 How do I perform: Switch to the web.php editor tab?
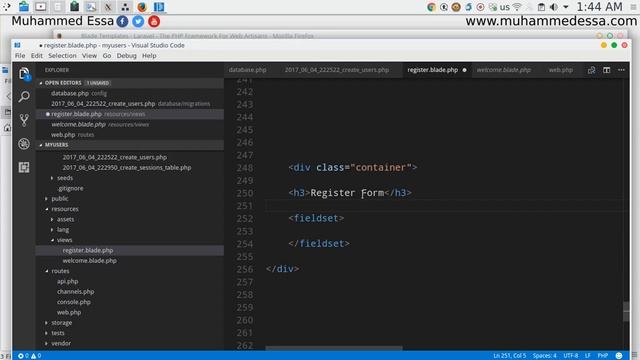560,70
